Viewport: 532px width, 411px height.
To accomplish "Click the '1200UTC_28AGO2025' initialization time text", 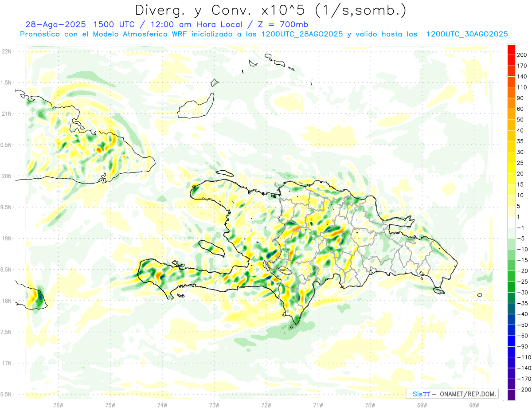I will 302,34.
